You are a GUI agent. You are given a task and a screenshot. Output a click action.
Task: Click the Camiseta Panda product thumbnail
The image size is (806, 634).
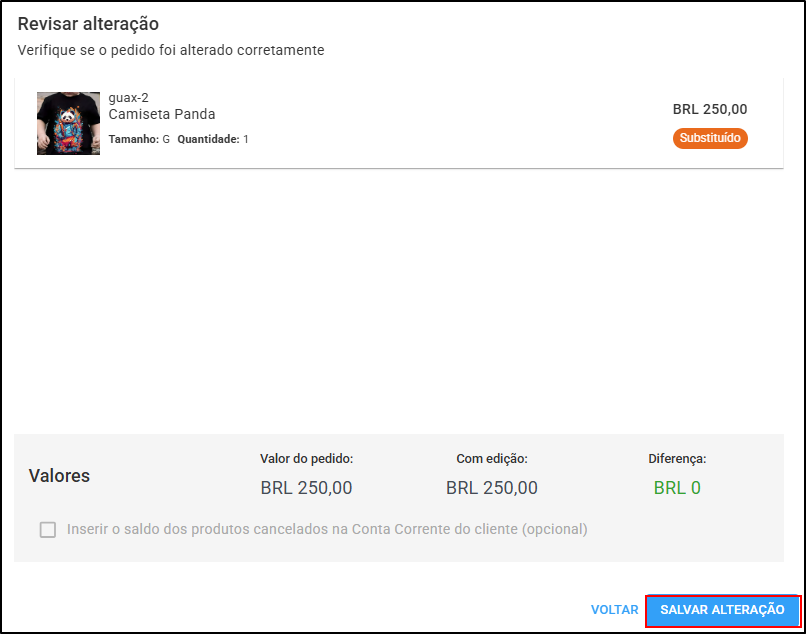68,123
